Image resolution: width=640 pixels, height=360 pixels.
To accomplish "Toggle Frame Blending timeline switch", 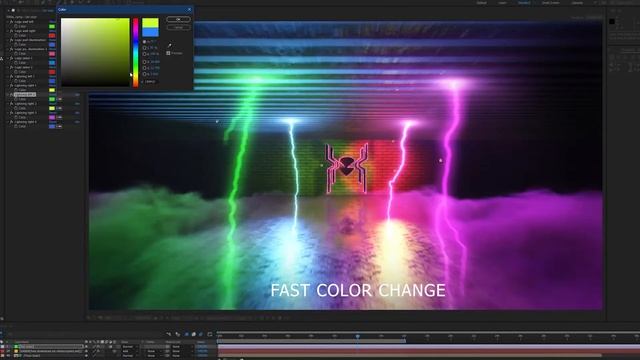I will pos(194,334).
